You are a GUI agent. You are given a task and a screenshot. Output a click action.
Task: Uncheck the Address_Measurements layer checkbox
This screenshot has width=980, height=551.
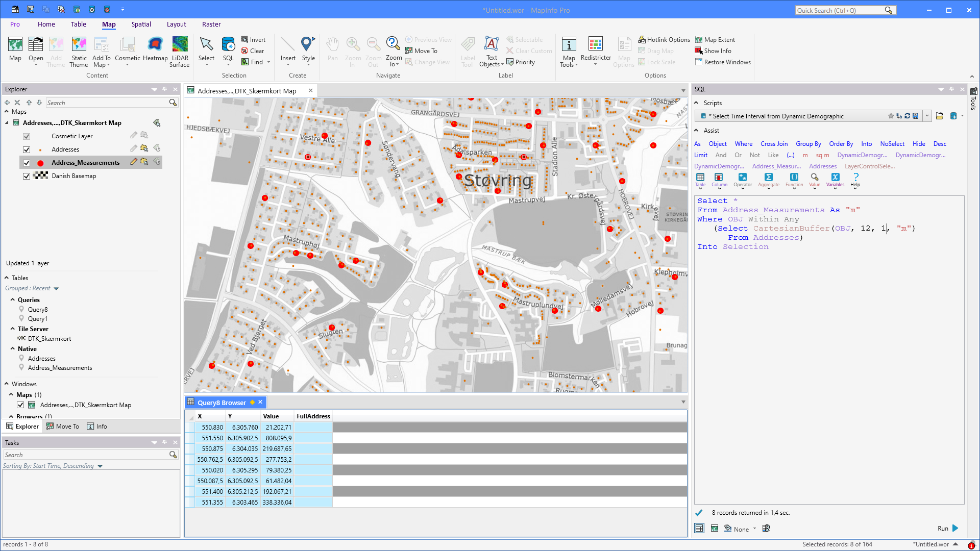point(27,163)
